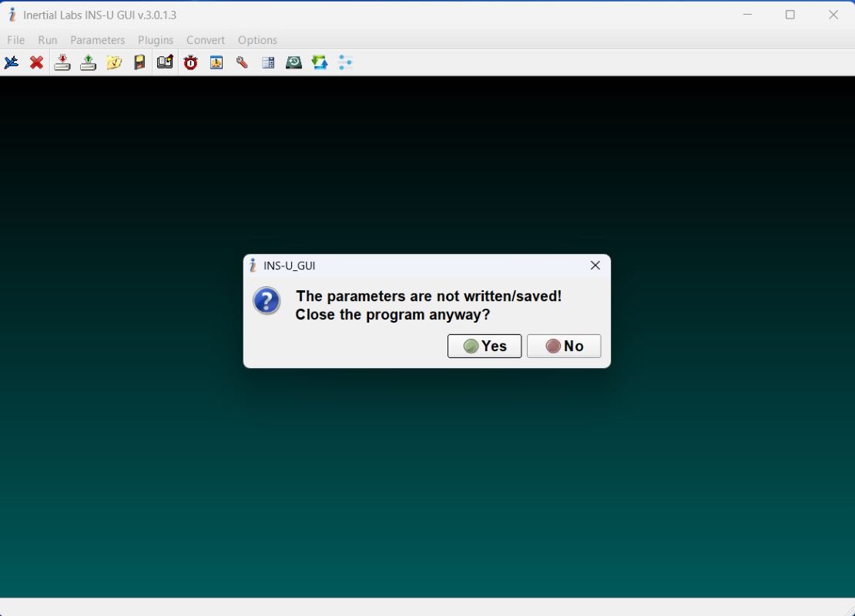
Task: Click the data report list icon
Action: click(268, 62)
